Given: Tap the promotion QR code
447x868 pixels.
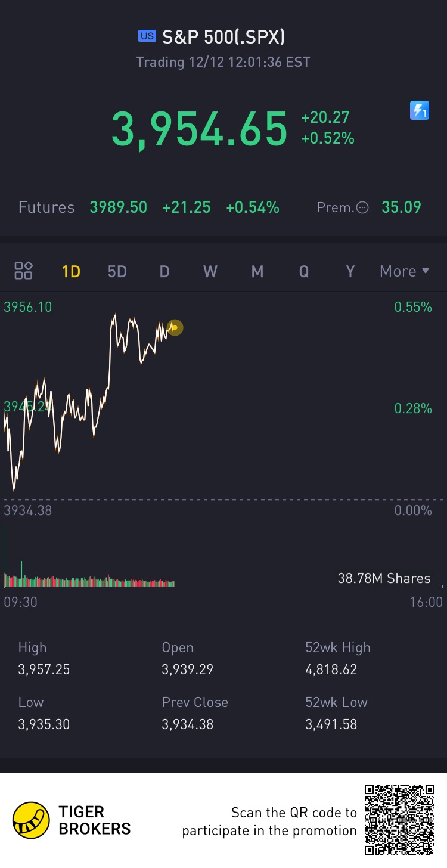Looking at the screenshot, I should [400, 820].
